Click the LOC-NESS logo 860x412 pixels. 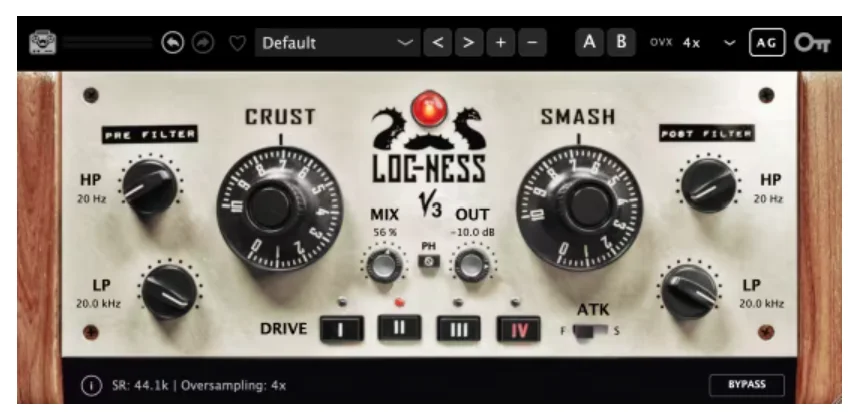click(429, 168)
